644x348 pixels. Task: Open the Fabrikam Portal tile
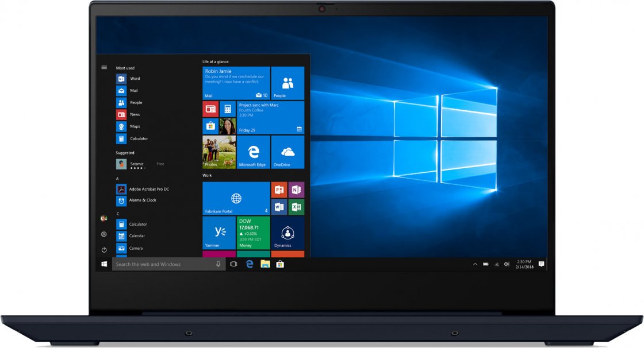236,199
